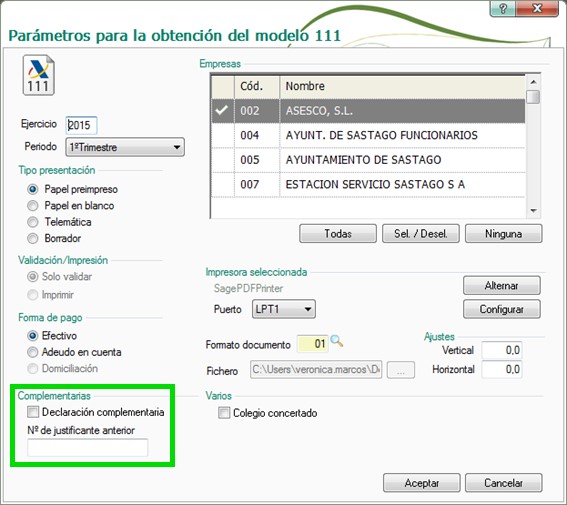Viewport: 567px width, 505px height.
Task: Check the Colegio concertado option
Action: pos(224,413)
